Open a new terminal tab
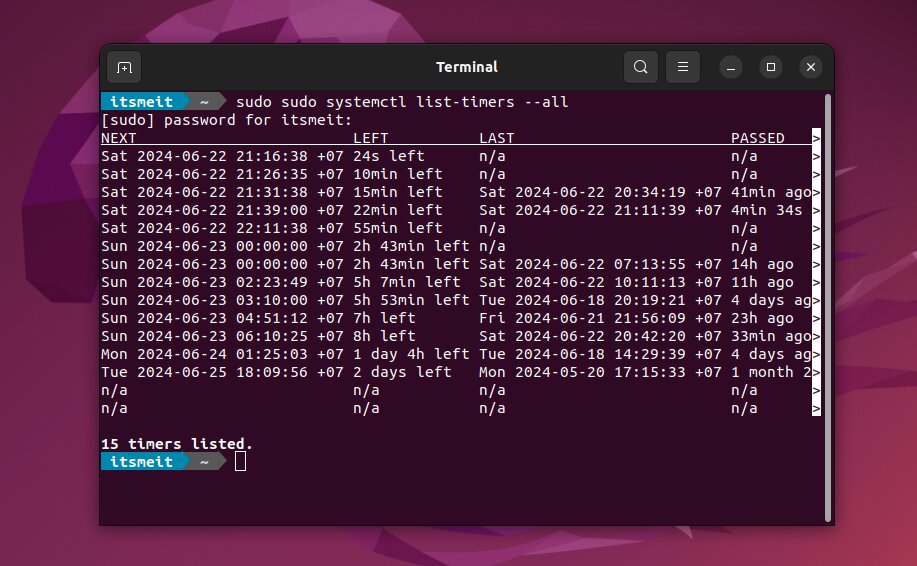This screenshot has width=917, height=566. [124, 67]
